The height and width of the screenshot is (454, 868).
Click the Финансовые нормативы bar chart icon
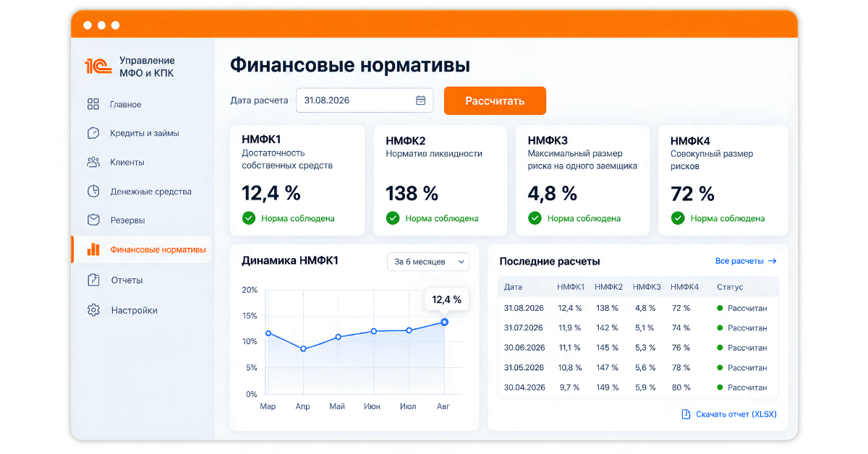93,249
